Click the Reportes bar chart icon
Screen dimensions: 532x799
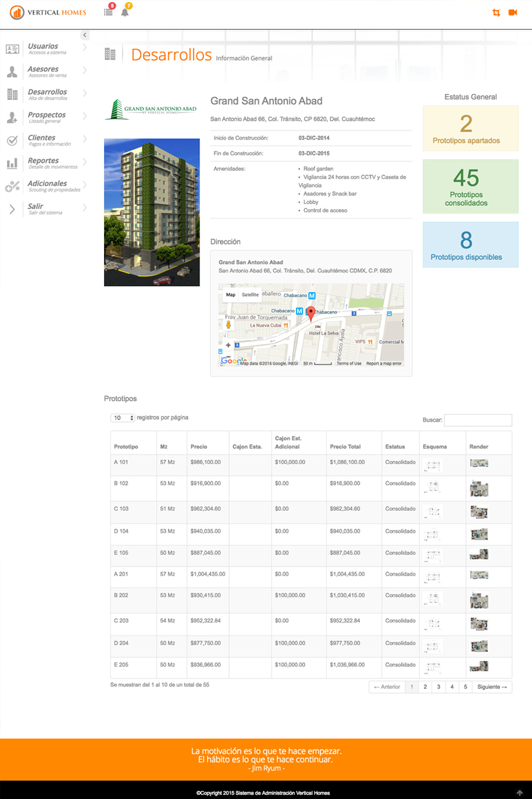pyautogui.click(x=12, y=164)
